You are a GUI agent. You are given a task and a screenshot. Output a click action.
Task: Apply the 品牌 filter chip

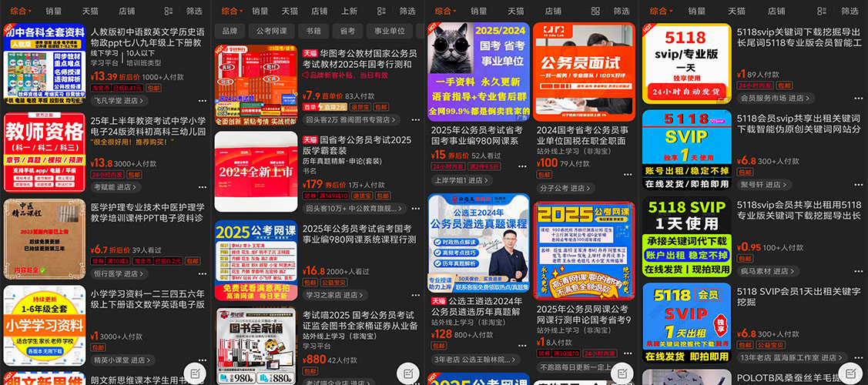[230, 32]
